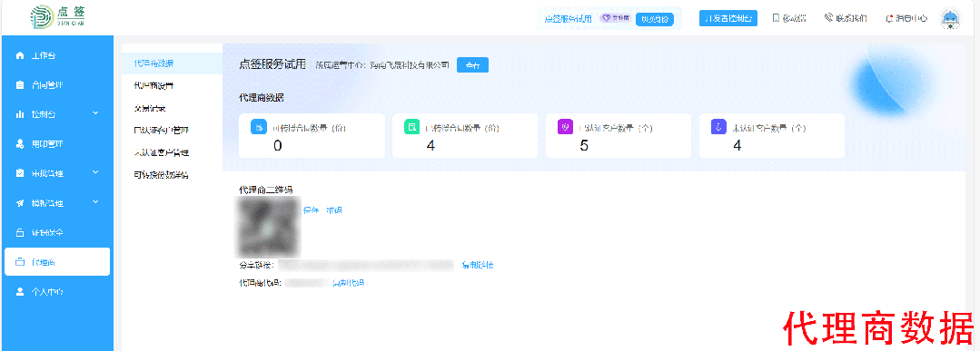The height and width of the screenshot is (351, 980).
Task: Click the blue button beside 海南飞晟科技有限公司
Action: [x=472, y=64]
